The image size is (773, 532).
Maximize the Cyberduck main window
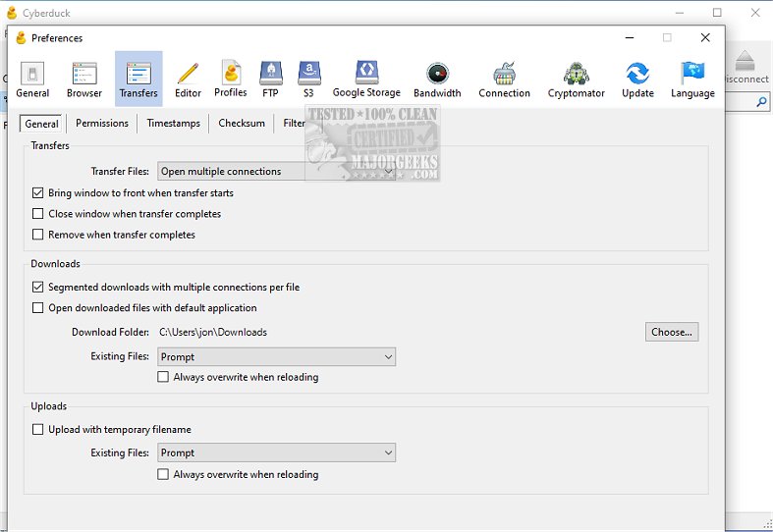tap(717, 13)
